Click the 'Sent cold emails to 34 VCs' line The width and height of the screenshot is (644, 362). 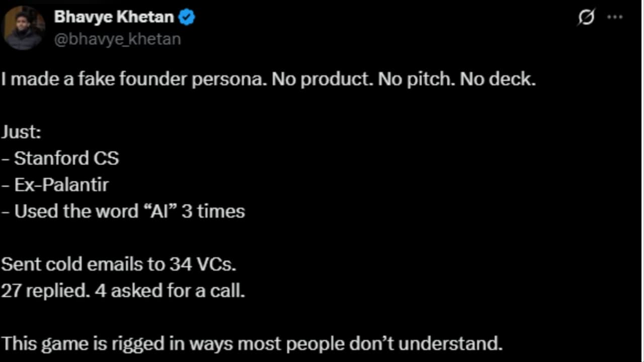coord(119,264)
